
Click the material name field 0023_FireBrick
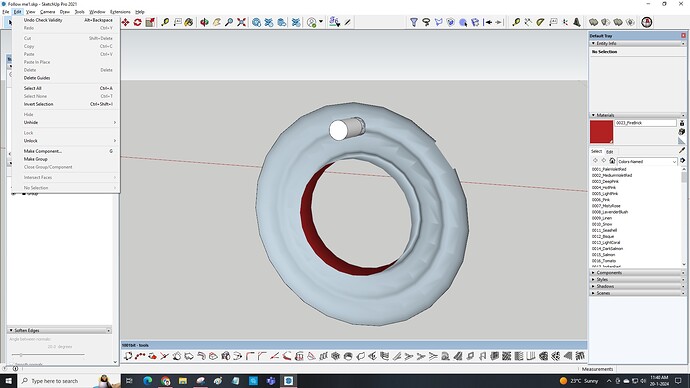(x=645, y=123)
